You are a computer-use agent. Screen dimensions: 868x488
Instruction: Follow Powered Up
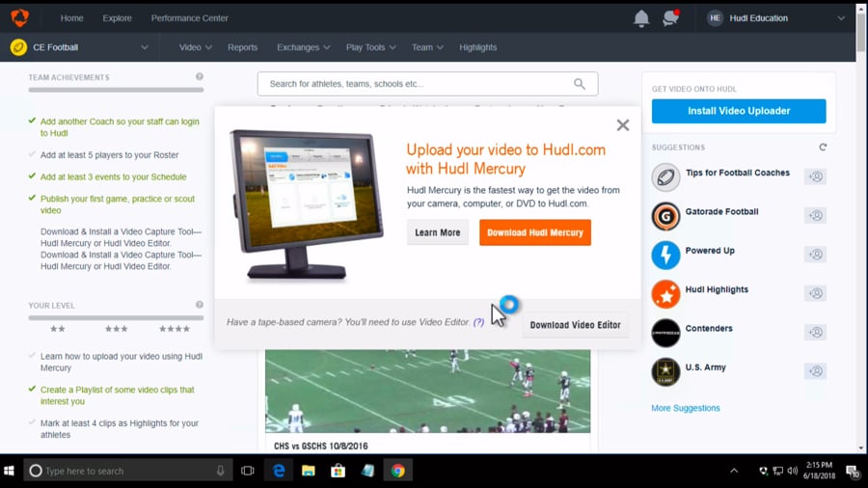click(815, 255)
